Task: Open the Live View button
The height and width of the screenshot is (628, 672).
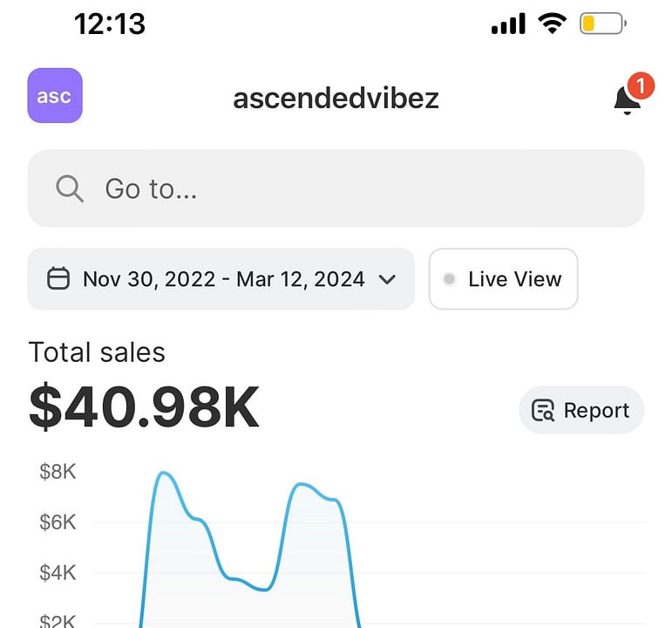Action: tap(503, 279)
